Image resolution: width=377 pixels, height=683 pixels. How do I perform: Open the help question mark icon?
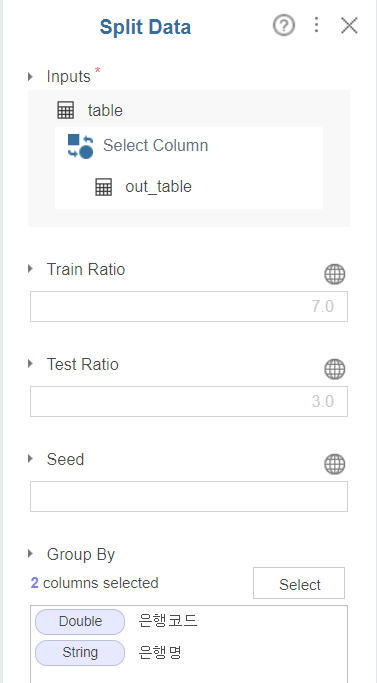[x=284, y=26]
